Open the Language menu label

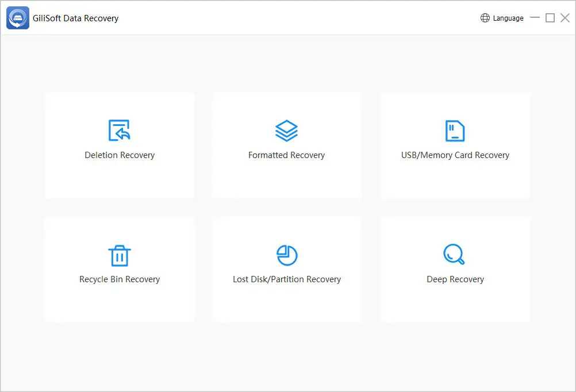click(x=508, y=18)
